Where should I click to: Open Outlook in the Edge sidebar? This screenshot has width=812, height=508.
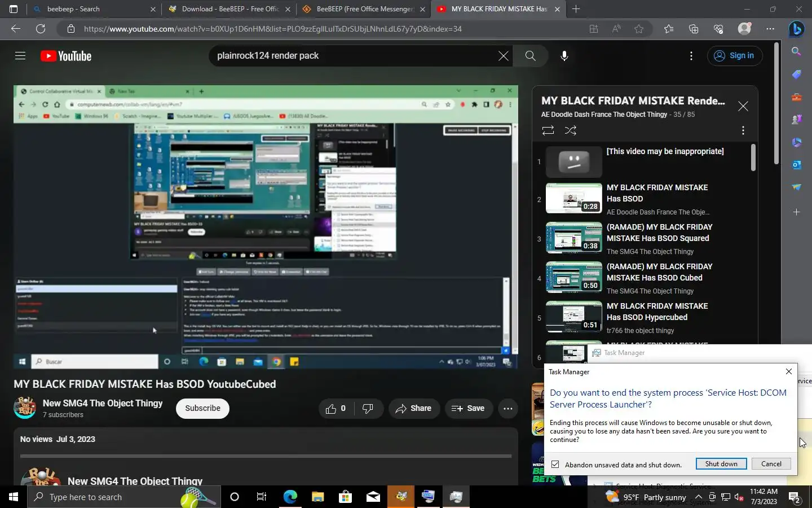point(796,165)
